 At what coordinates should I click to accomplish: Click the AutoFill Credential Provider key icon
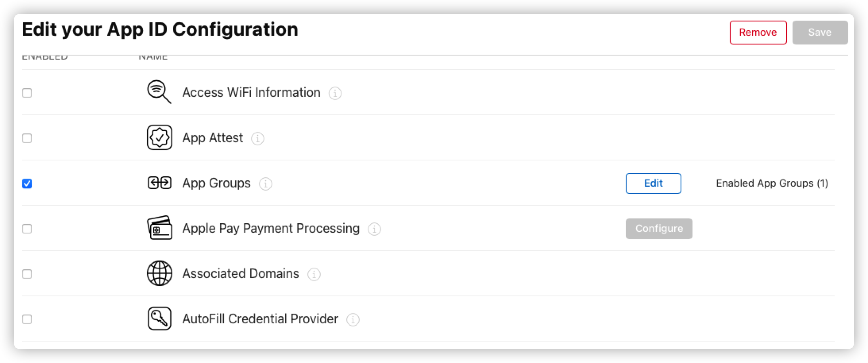[x=159, y=319]
